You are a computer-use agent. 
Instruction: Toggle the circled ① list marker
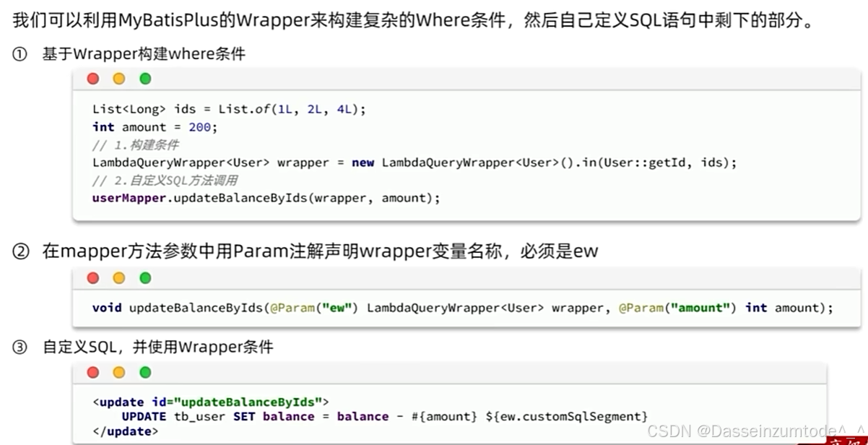point(18,53)
